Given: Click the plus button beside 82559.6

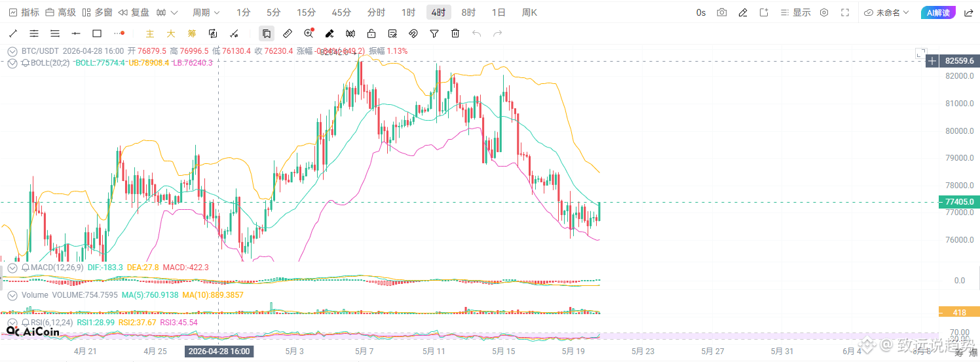Looking at the screenshot, I should pos(932,61).
